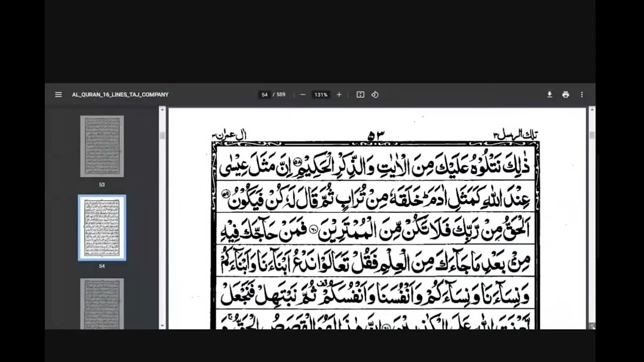Print the Quran PDF
Image resolution: width=644 pixels, height=362 pixels.
566,95
